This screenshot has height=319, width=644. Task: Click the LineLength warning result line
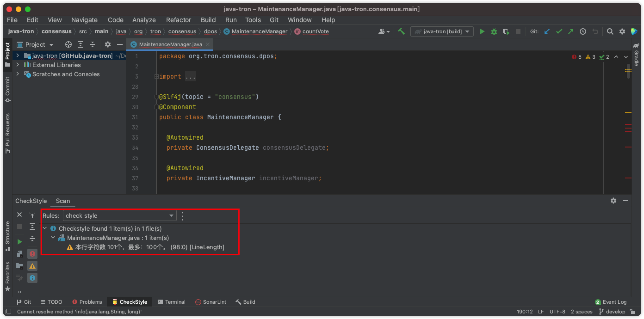point(149,247)
